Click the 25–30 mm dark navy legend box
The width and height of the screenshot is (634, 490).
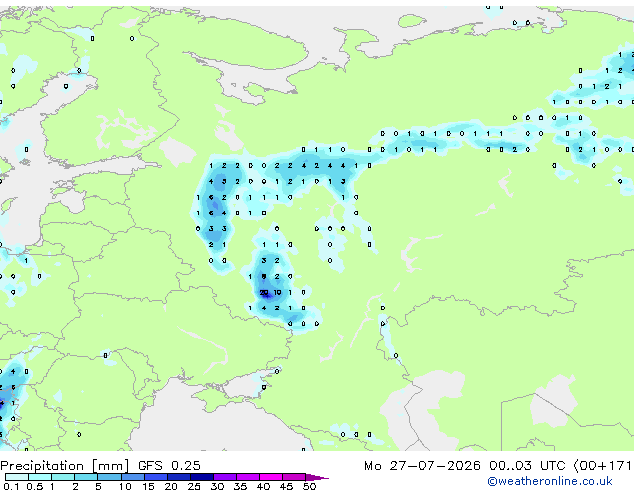[202, 477]
